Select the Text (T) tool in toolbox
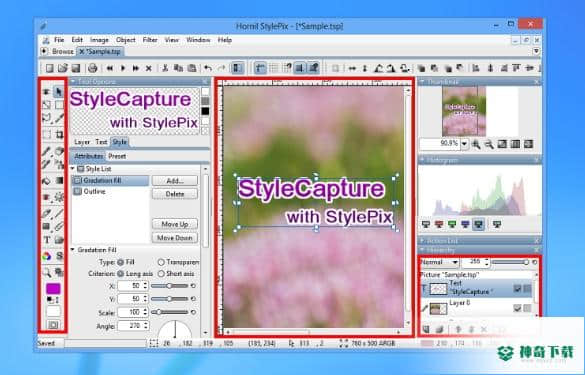 47,240
